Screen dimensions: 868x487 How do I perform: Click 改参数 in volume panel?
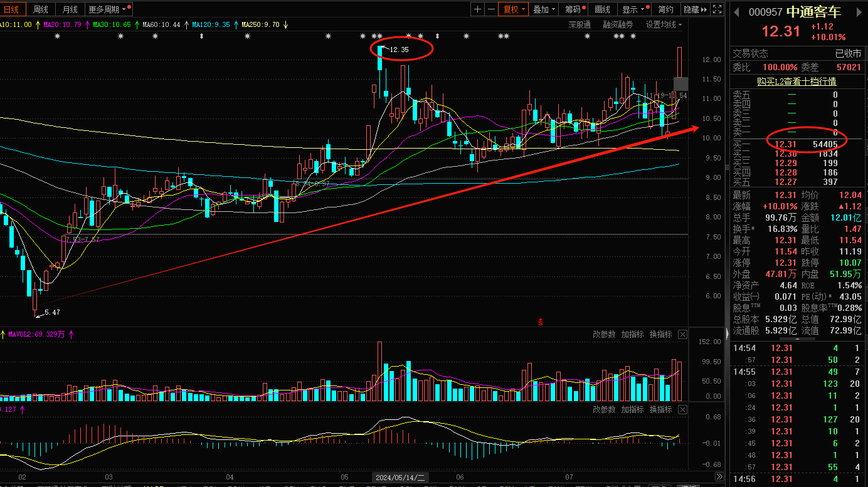coord(604,334)
